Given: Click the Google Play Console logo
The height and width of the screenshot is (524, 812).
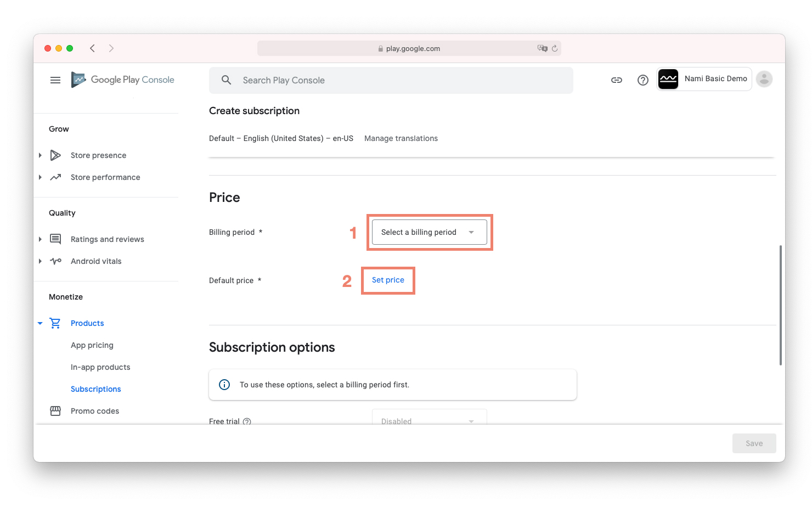Looking at the screenshot, I should (x=123, y=80).
